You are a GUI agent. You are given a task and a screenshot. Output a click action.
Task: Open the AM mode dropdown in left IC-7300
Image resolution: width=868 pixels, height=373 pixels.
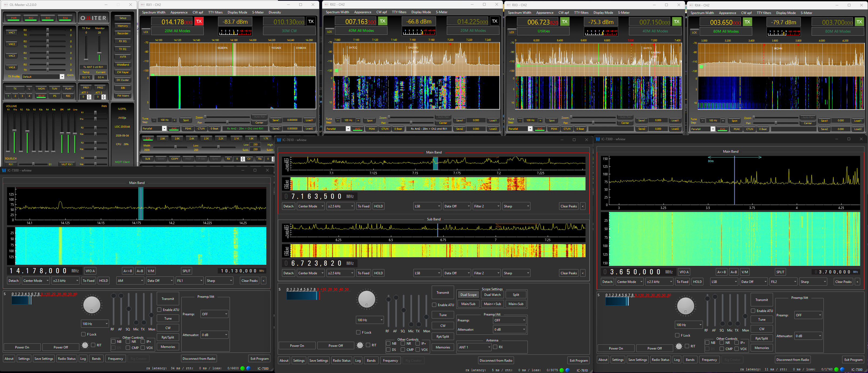(x=130, y=280)
